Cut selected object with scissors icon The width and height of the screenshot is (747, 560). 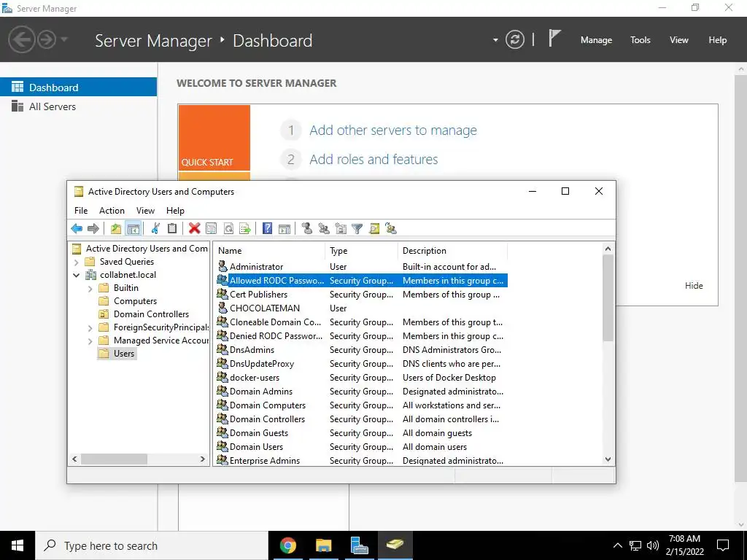155,228
